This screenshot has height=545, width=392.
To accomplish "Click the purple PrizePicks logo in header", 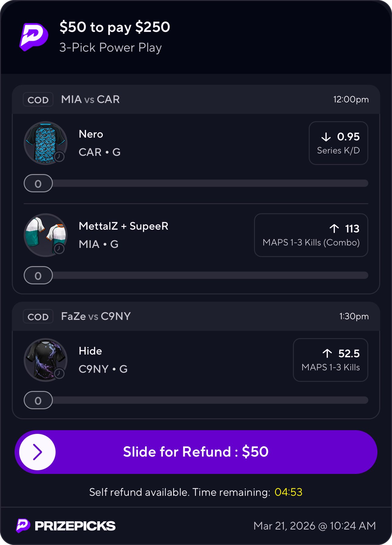I will click(34, 37).
